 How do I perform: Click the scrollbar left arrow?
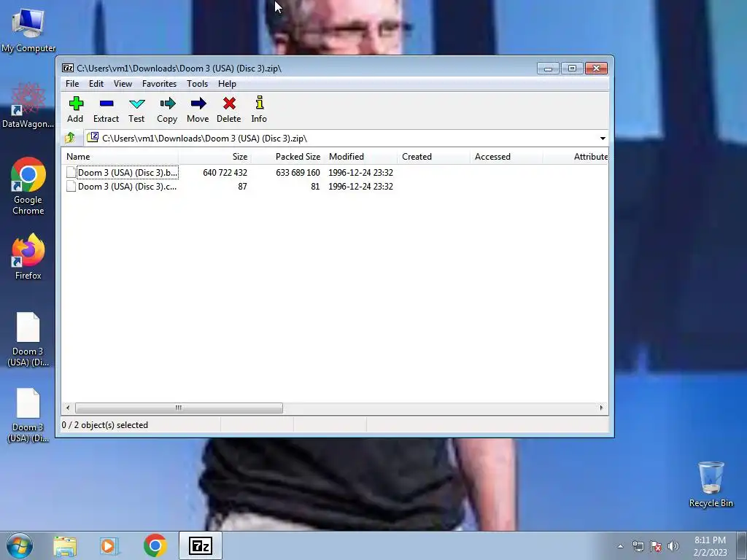point(68,408)
